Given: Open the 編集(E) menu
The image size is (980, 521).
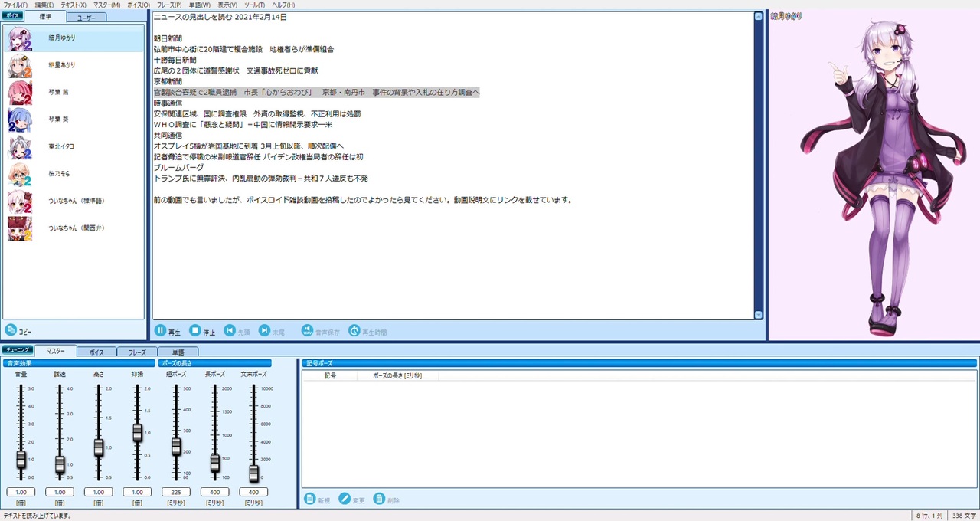Looking at the screenshot, I should point(44,5).
